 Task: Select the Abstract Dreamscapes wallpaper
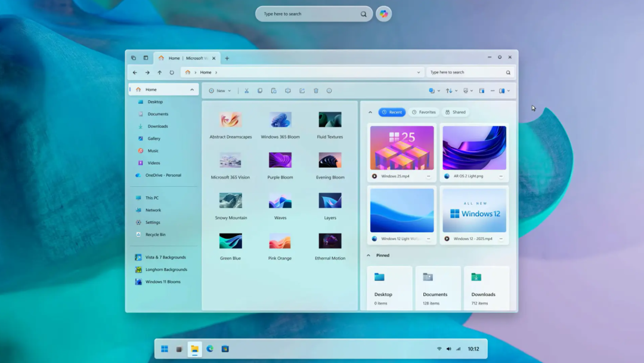pyautogui.click(x=230, y=126)
